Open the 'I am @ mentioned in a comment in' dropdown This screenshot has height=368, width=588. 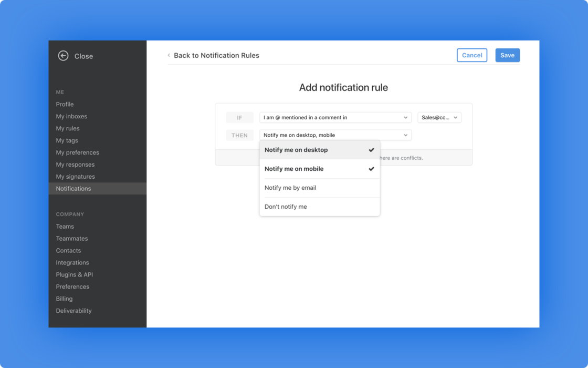tap(335, 118)
